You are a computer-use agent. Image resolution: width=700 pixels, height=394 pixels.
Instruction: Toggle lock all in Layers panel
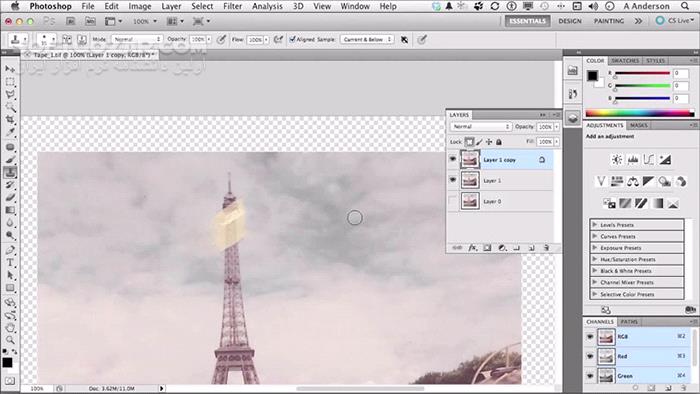499,142
